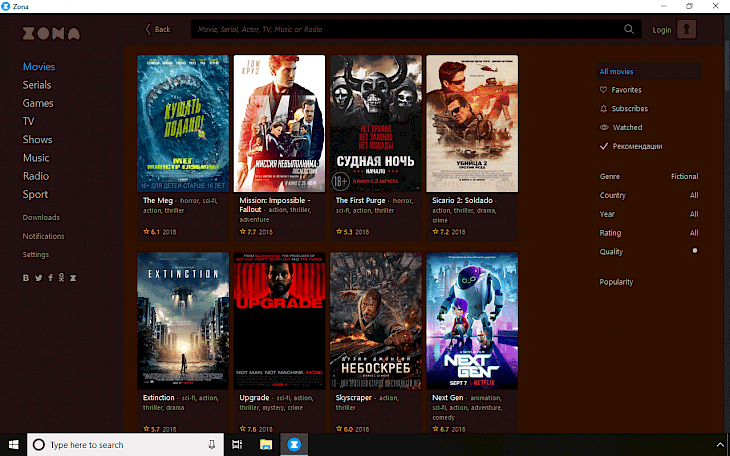Select the All movies filter
Screen dimensions: 730x456
[x=649, y=71]
